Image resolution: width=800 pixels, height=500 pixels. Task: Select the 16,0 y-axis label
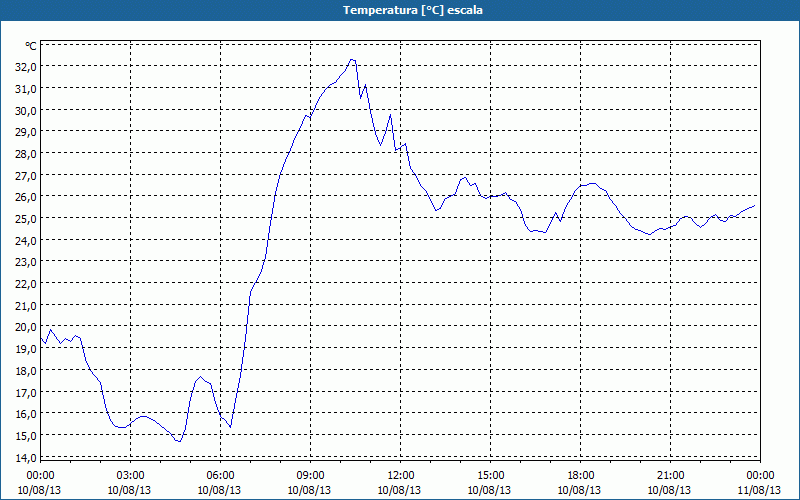pos(27,414)
